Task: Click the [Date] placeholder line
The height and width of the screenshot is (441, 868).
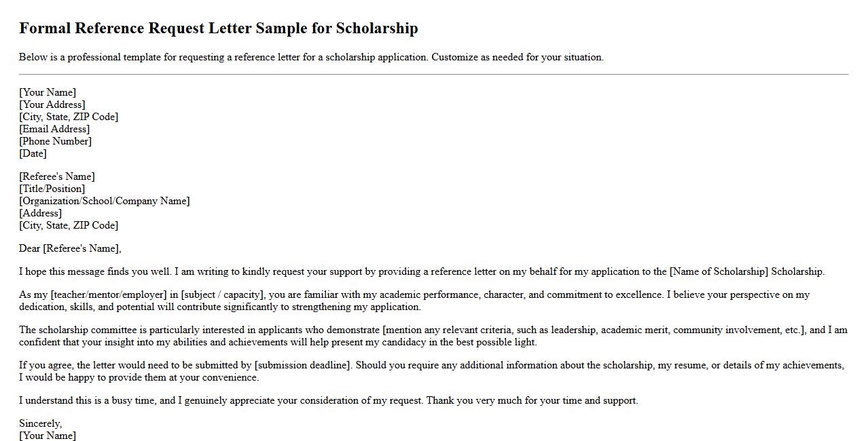Action: pos(33,153)
